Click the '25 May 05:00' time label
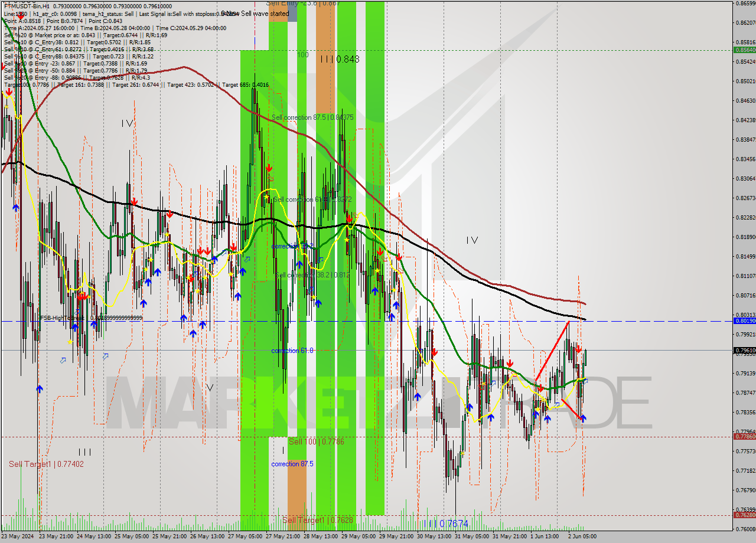The image size is (756, 543). tap(133, 537)
